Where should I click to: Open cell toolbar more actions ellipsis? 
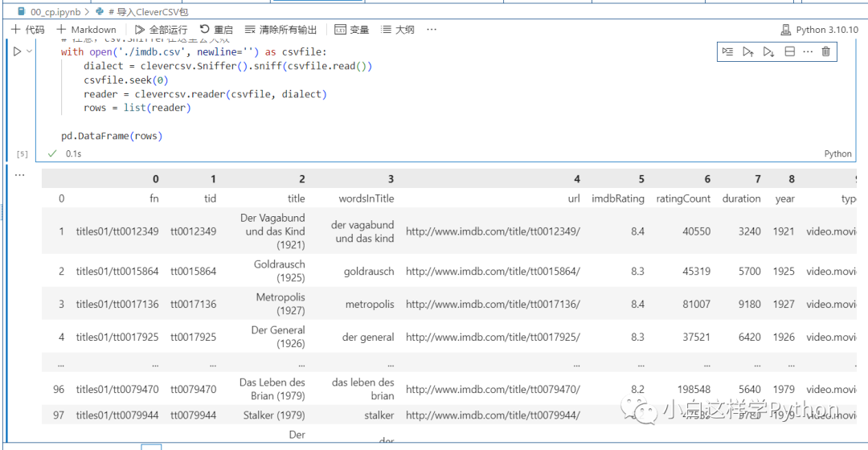point(807,52)
